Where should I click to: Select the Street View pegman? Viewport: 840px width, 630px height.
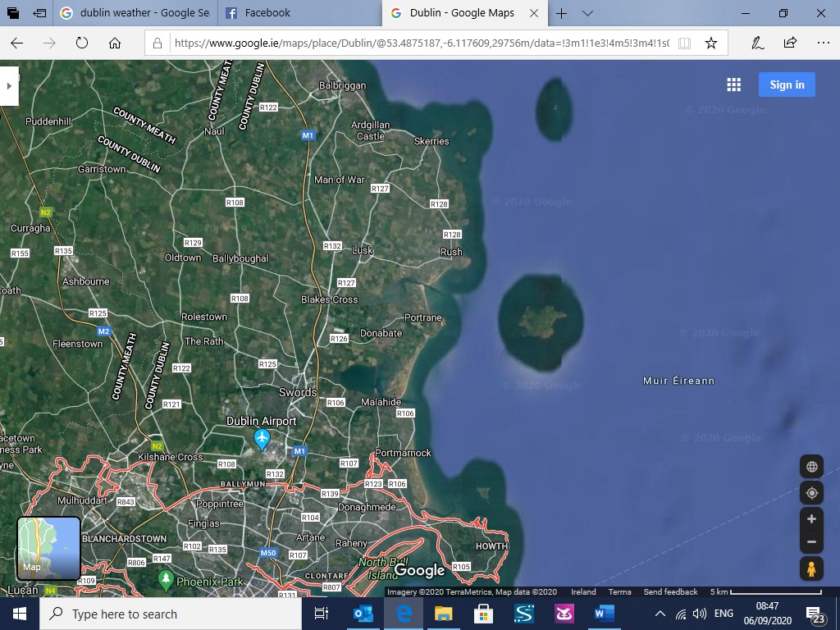tap(811, 569)
